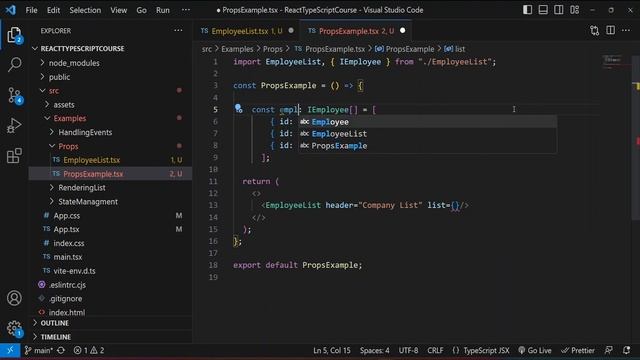Image resolution: width=640 pixels, height=360 pixels.
Task: Click Examples breadcrumb segment
Action: 237,49
